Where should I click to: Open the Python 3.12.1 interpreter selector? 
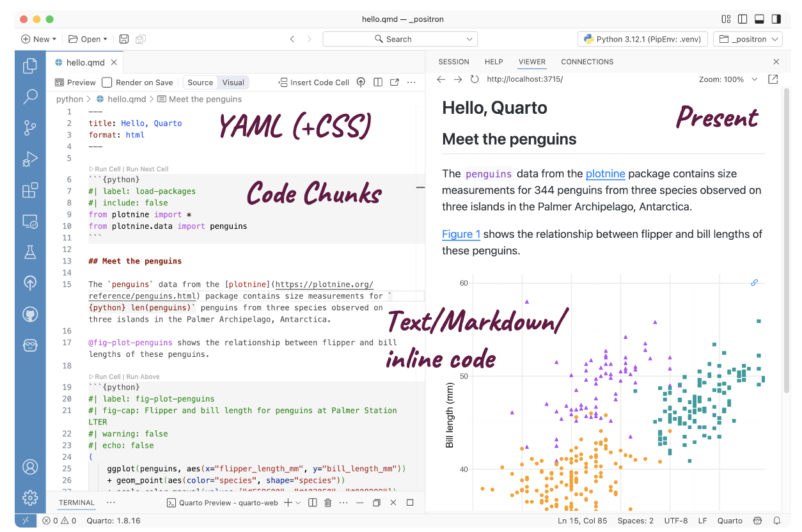[643, 39]
